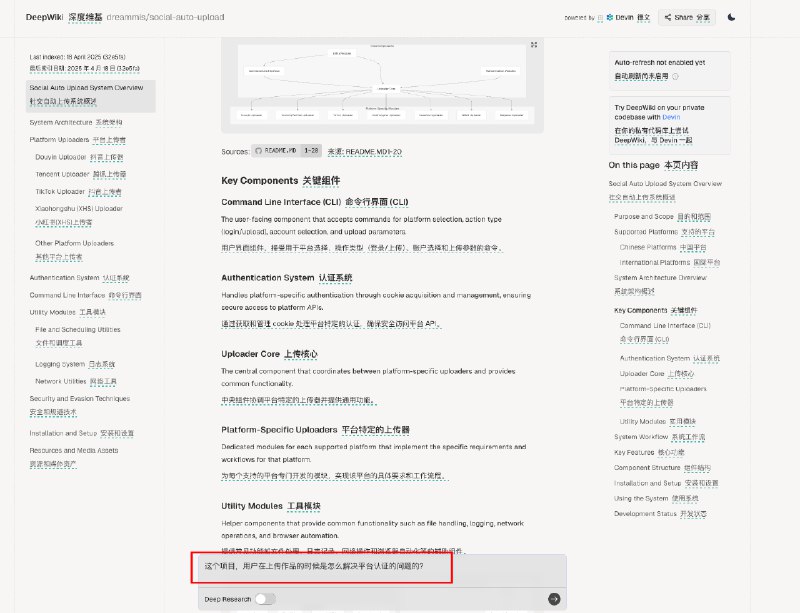
Task: Jump to International Platforms in page outline
Action: pyautogui.click(x=670, y=263)
